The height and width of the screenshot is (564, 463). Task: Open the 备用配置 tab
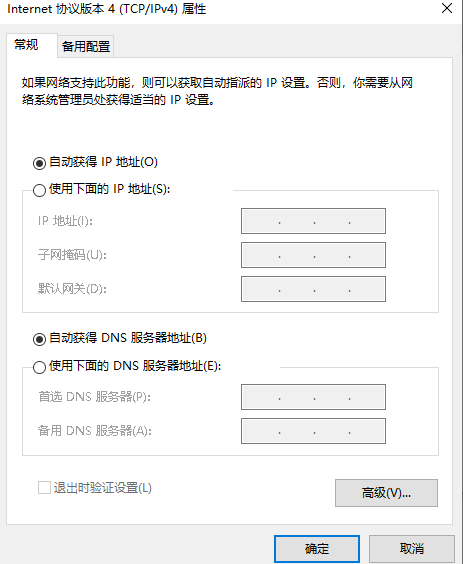click(x=86, y=46)
